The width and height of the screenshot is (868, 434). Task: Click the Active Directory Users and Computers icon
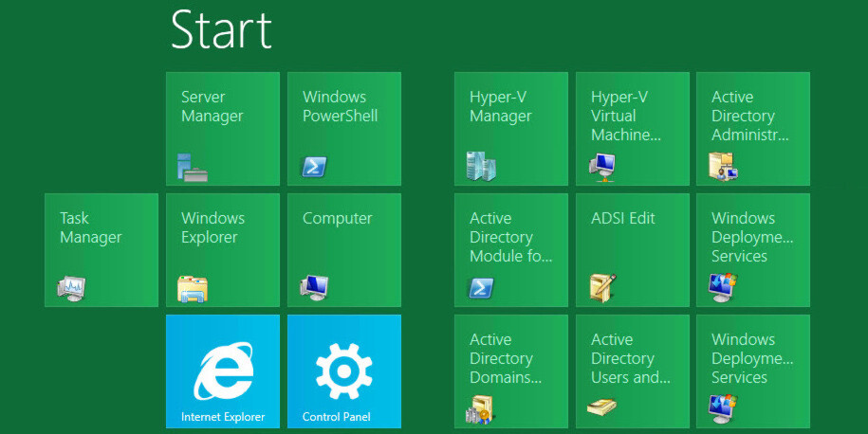[x=601, y=408]
